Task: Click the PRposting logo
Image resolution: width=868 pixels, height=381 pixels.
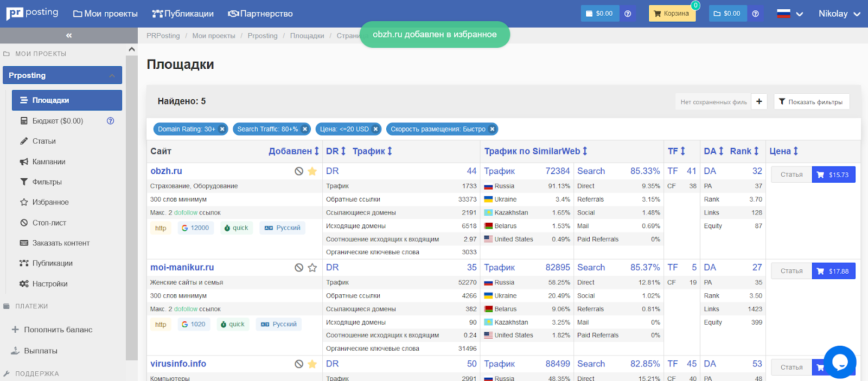Action: [32, 13]
